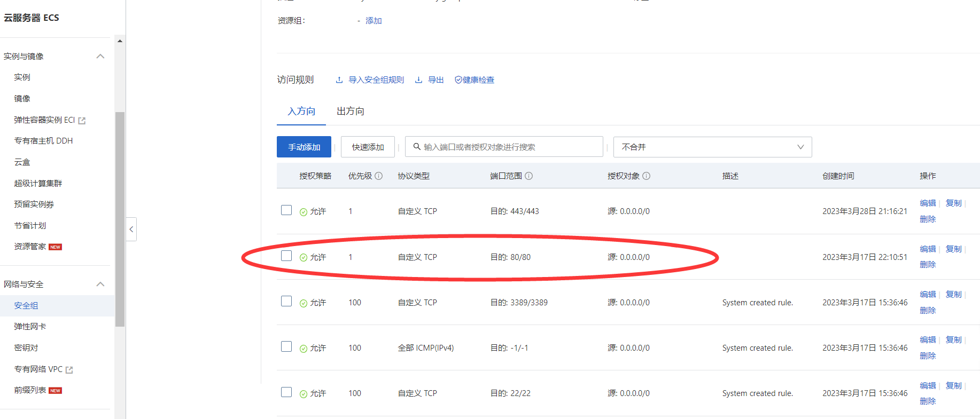Click the import security group rules upload icon
The width and height of the screenshot is (980, 419).
(x=339, y=80)
